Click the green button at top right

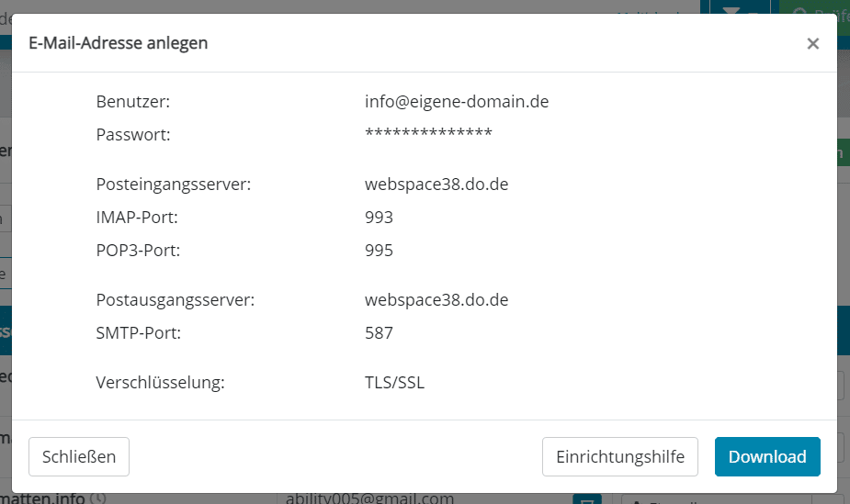(x=814, y=7)
